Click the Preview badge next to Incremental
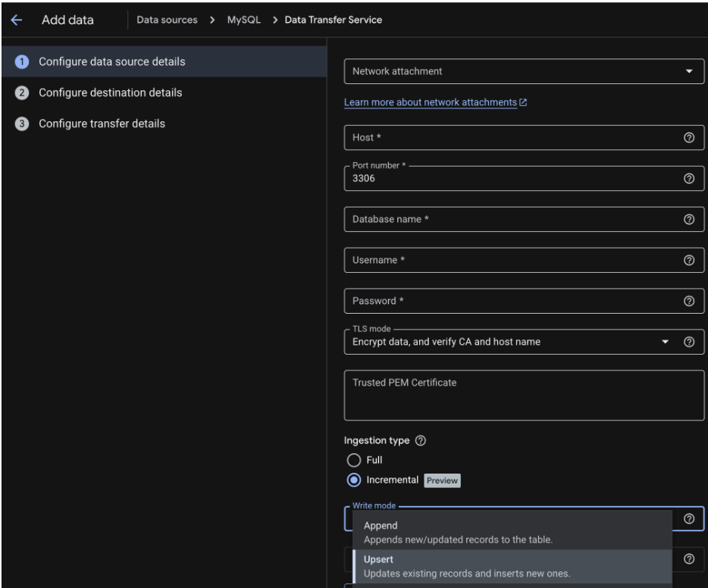This screenshot has height=588, width=708. 442,480
